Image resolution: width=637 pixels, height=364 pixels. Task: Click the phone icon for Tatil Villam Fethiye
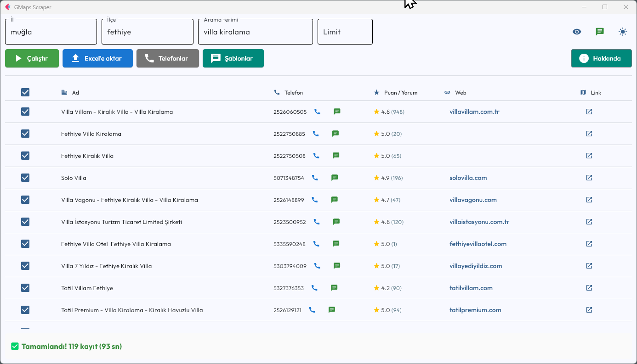tap(314, 288)
